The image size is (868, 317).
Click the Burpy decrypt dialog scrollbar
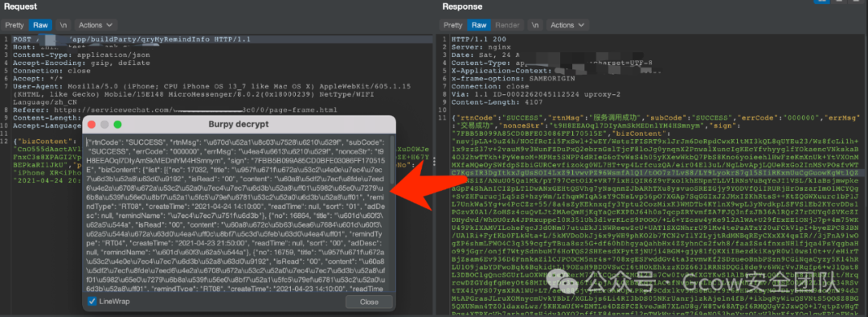coord(392,161)
